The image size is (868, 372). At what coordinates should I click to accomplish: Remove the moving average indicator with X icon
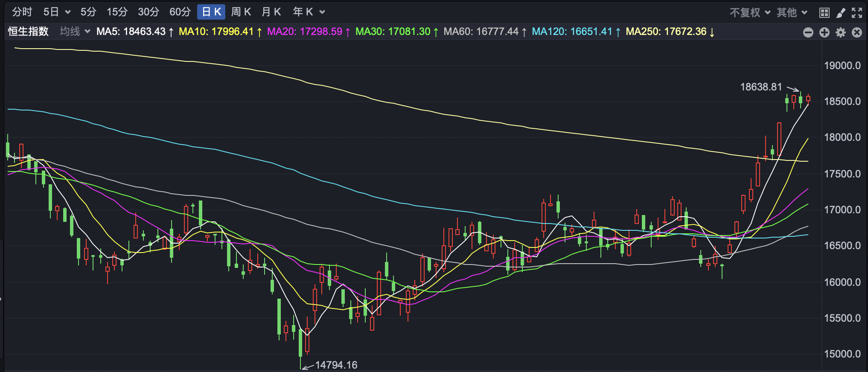coord(856,32)
